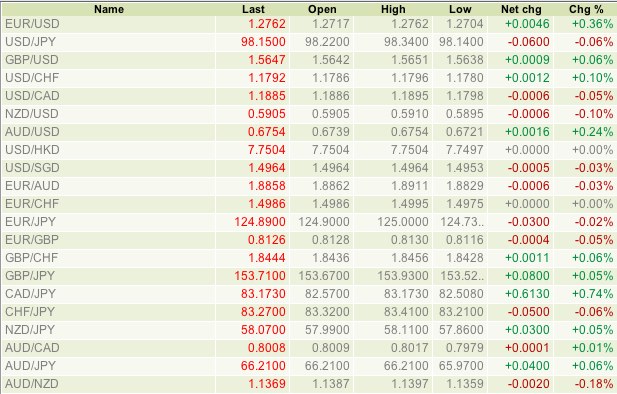The width and height of the screenshot is (617, 394).
Task: Click the open value 1.1387
Action: 331,384
